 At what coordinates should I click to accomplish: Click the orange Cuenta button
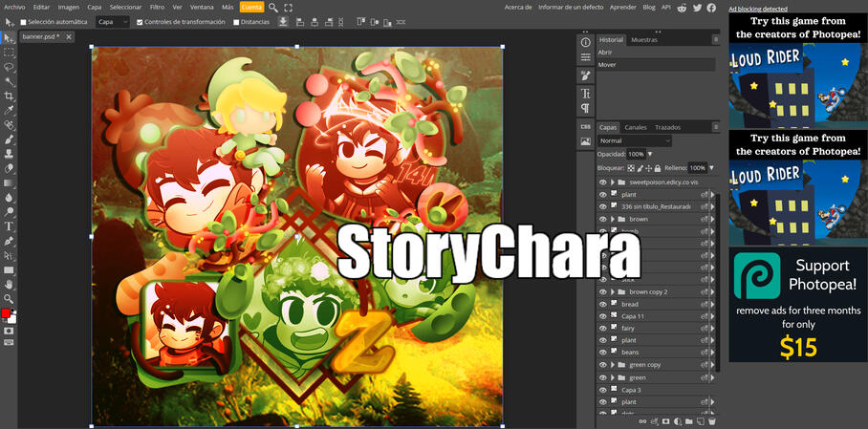point(251,7)
